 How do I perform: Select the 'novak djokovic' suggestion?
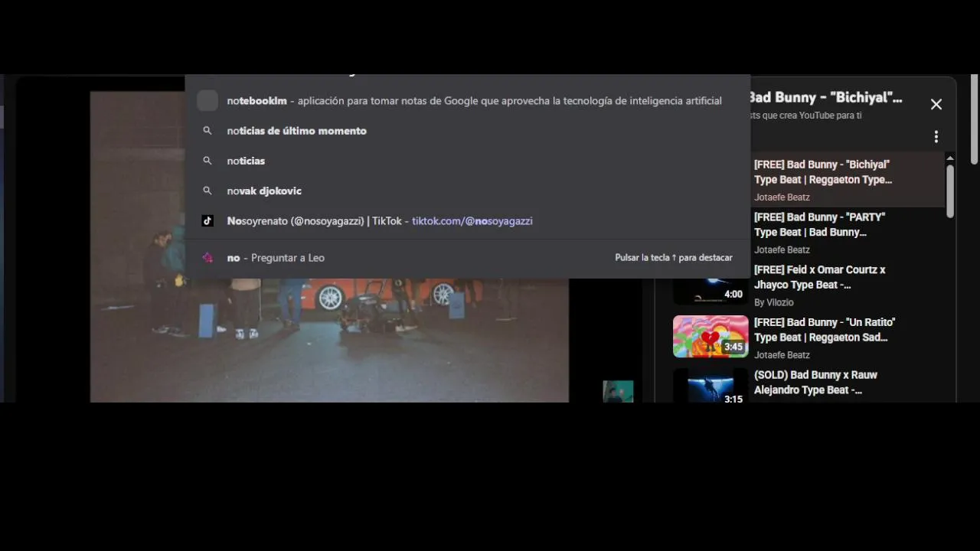tap(467, 191)
